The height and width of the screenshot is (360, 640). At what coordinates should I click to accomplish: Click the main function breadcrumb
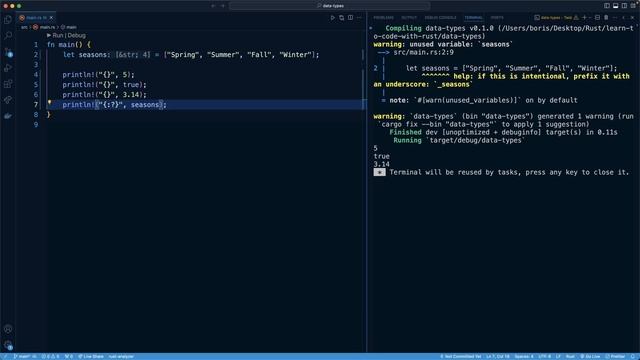click(69, 27)
